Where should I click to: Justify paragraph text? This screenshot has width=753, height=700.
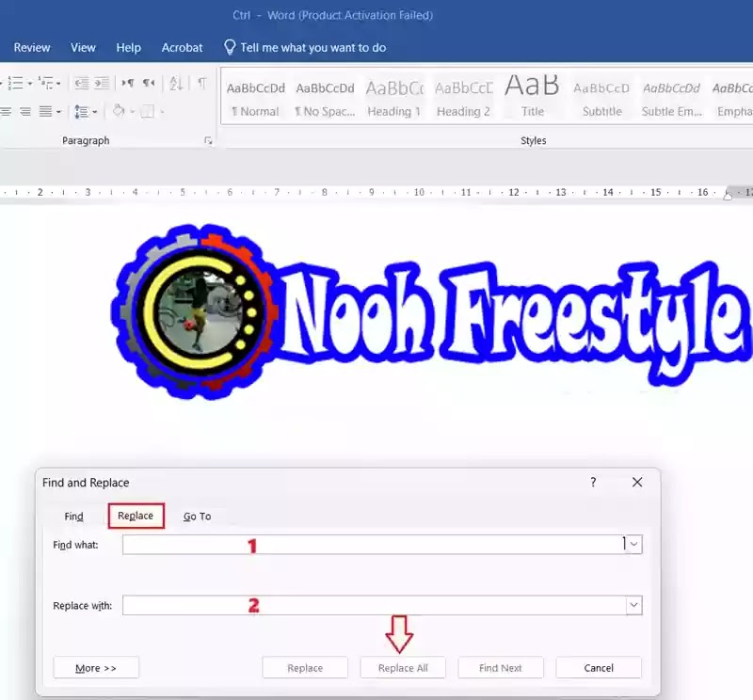(x=45, y=112)
